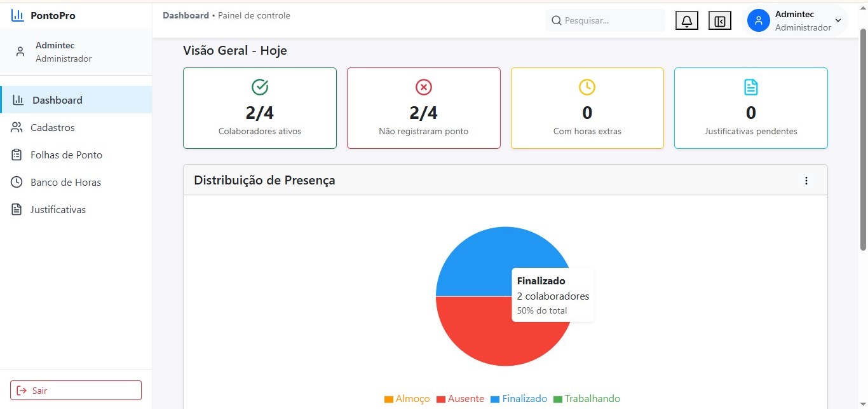Open the Banco de Horas section
The image size is (868, 409).
coord(65,183)
